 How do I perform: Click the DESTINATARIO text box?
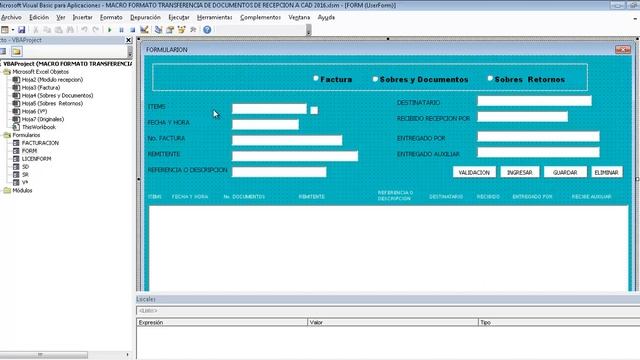click(x=534, y=101)
